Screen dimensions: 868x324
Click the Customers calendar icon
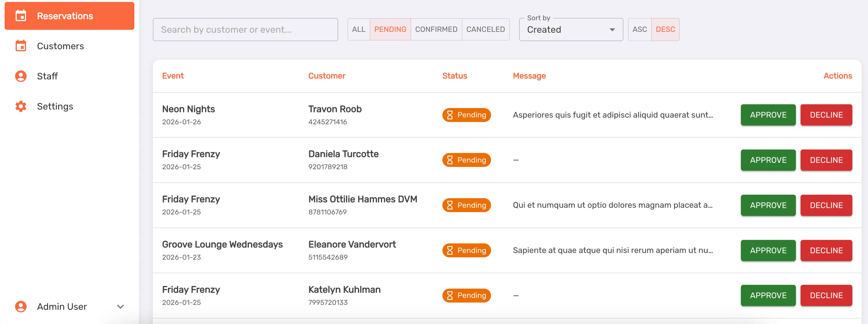point(21,46)
